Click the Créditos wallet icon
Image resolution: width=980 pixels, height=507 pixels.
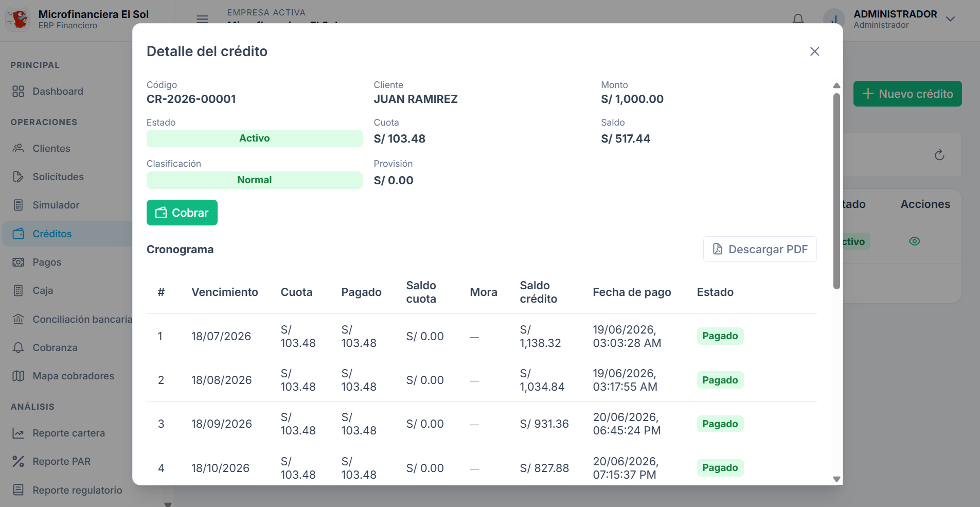[x=19, y=234]
